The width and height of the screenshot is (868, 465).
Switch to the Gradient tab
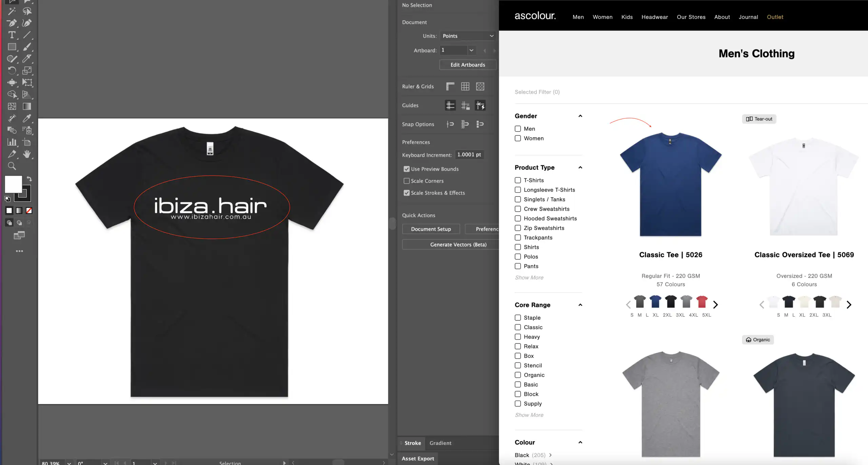coord(440,443)
